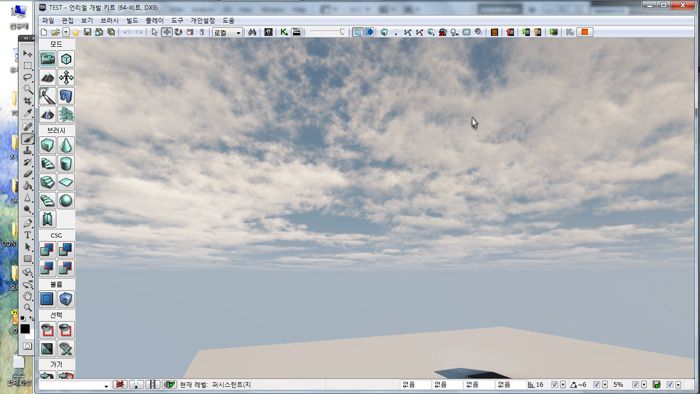The height and width of the screenshot is (394, 700).
Task: Adjust the toolbar speed slider
Action: (x=327, y=32)
